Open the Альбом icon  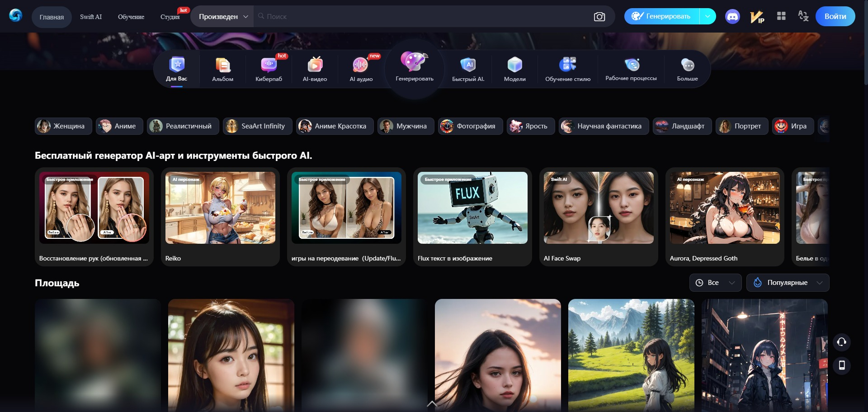click(223, 65)
